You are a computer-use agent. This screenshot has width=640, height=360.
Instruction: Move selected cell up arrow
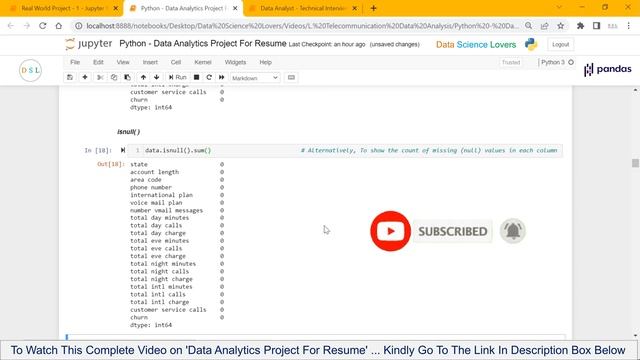coord(143,77)
